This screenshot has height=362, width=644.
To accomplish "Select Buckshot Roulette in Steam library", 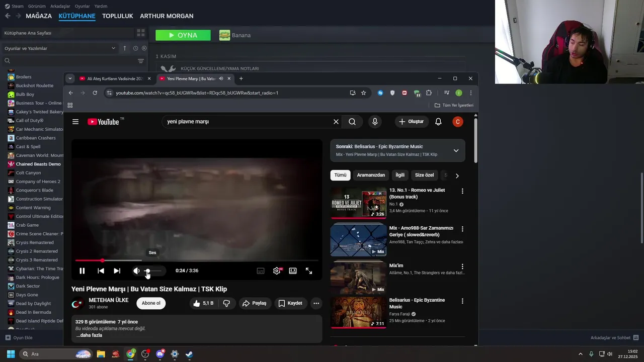I will [34, 85].
